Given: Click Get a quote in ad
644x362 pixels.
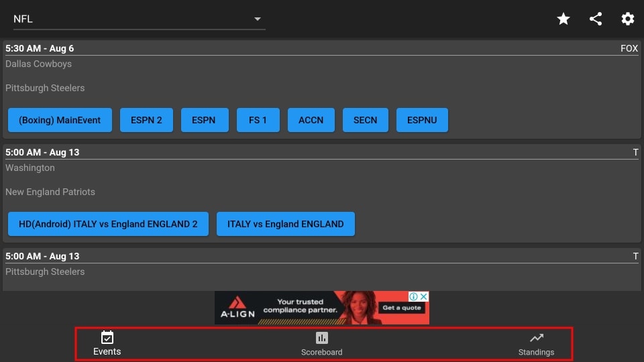Looking at the screenshot, I should pyautogui.click(x=402, y=308).
